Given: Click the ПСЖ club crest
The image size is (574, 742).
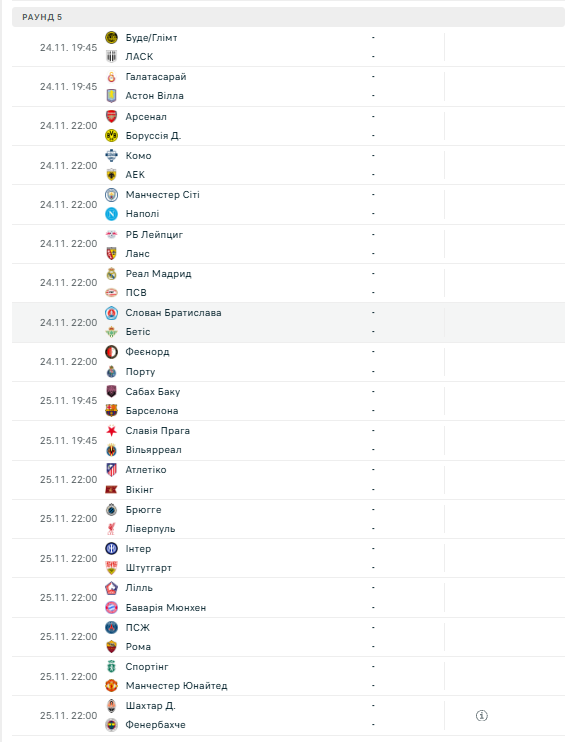Looking at the screenshot, I should point(111,627).
